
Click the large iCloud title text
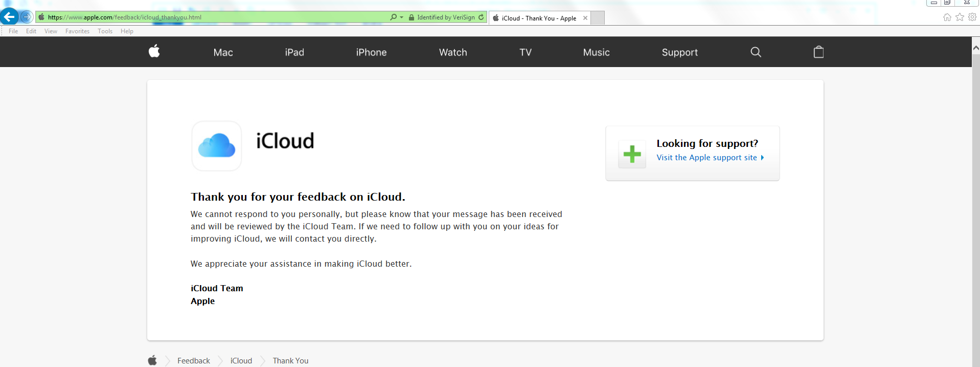pyautogui.click(x=285, y=141)
